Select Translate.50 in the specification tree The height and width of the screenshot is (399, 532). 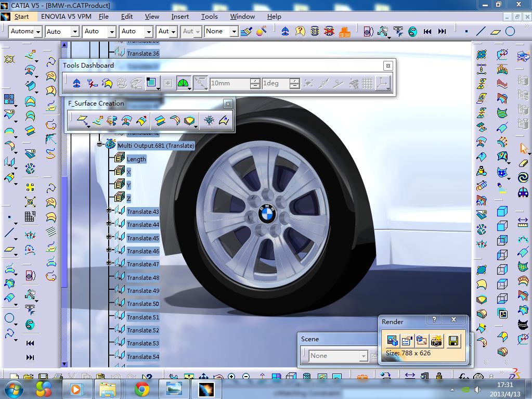click(x=143, y=304)
